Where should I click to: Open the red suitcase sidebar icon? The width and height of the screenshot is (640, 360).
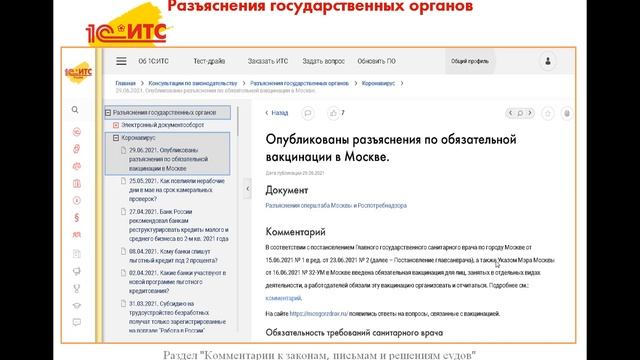coord(76,183)
